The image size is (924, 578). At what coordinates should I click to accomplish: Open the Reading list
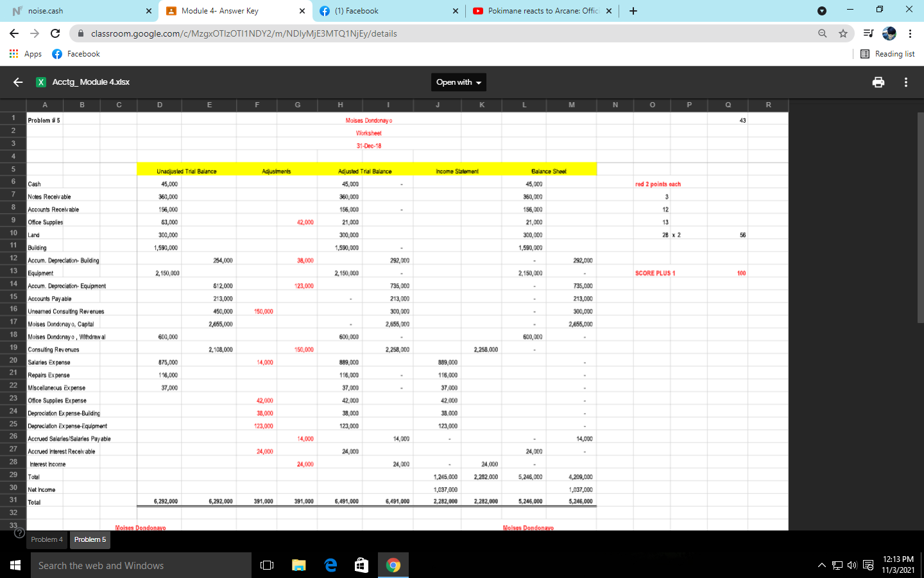point(887,54)
